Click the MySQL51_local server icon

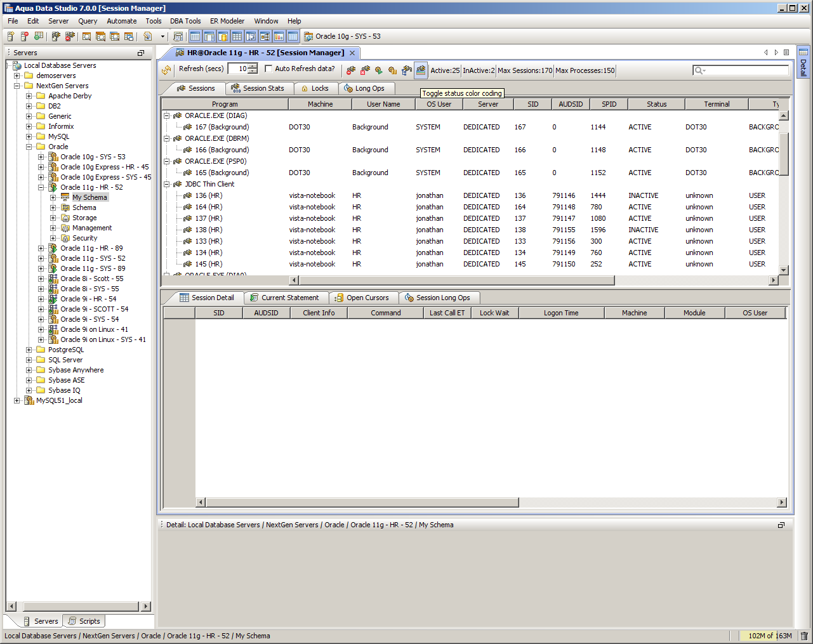29,400
